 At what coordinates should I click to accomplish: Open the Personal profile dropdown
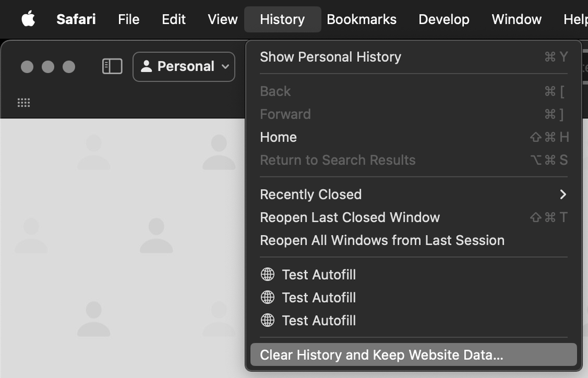click(184, 66)
